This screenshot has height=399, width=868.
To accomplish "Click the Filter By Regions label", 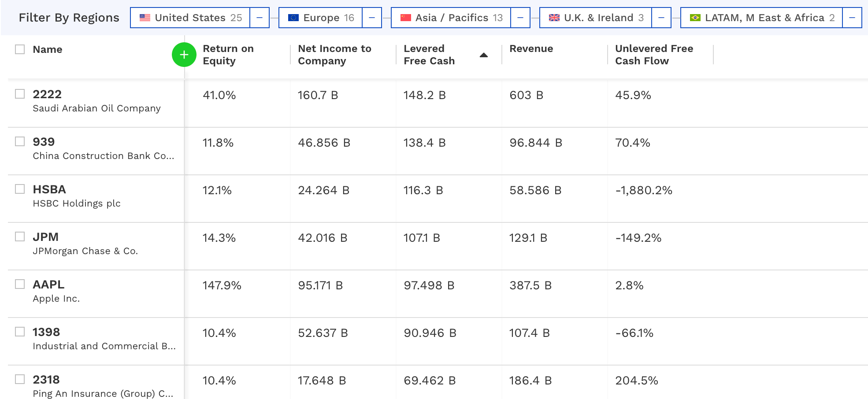I will 69,18.
